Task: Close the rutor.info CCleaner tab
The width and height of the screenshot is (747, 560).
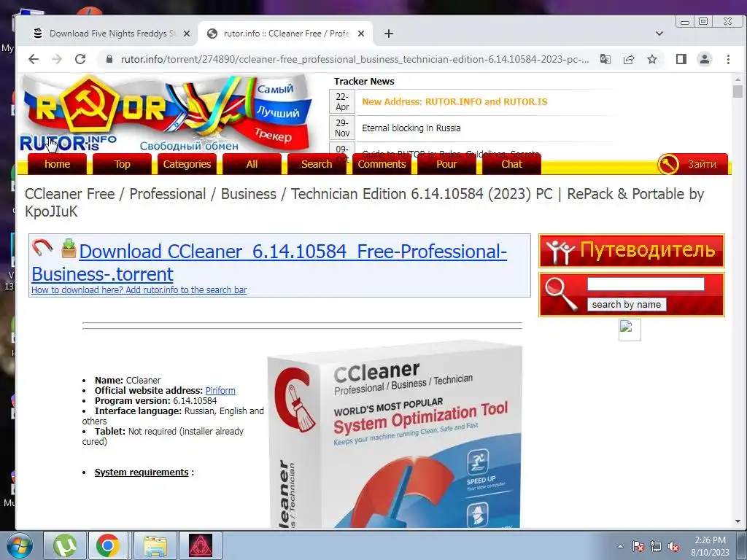Action: (x=361, y=34)
